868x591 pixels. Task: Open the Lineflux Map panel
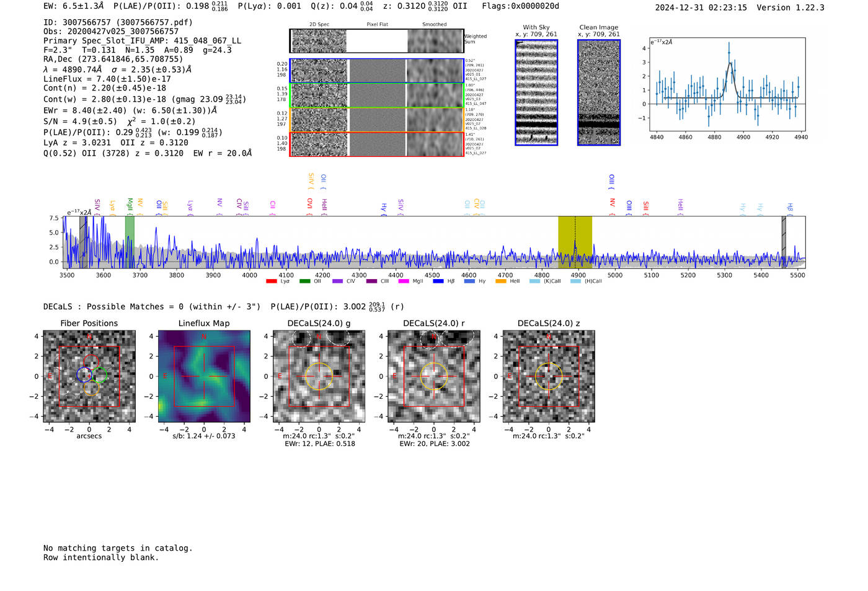[x=204, y=376]
